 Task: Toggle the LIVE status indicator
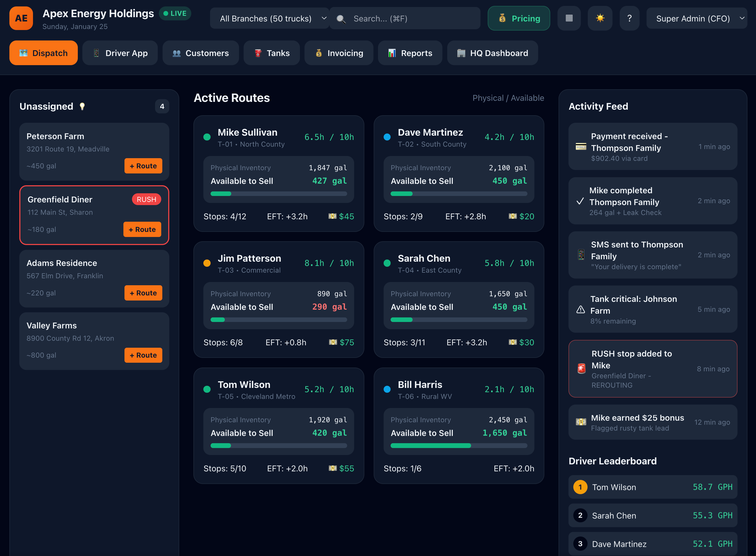[x=175, y=13]
